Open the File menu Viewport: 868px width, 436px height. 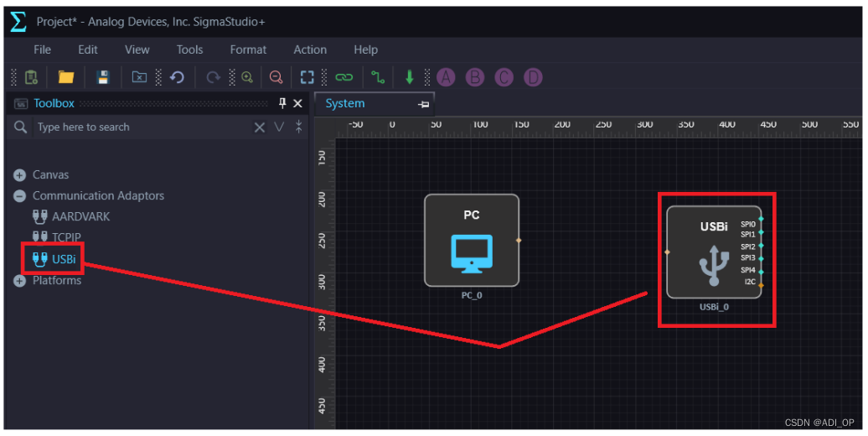point(42,49)
